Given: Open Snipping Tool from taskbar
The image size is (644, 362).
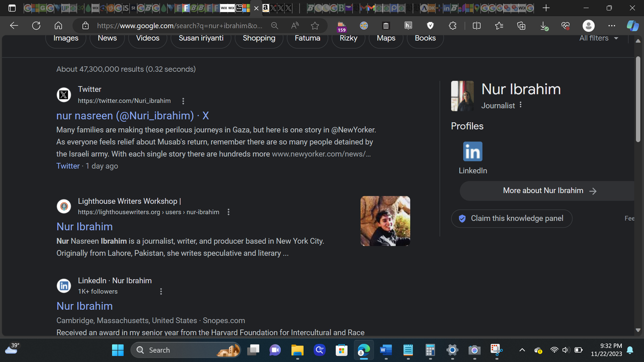Looking at the screenshot, I should tap(497, 350).
